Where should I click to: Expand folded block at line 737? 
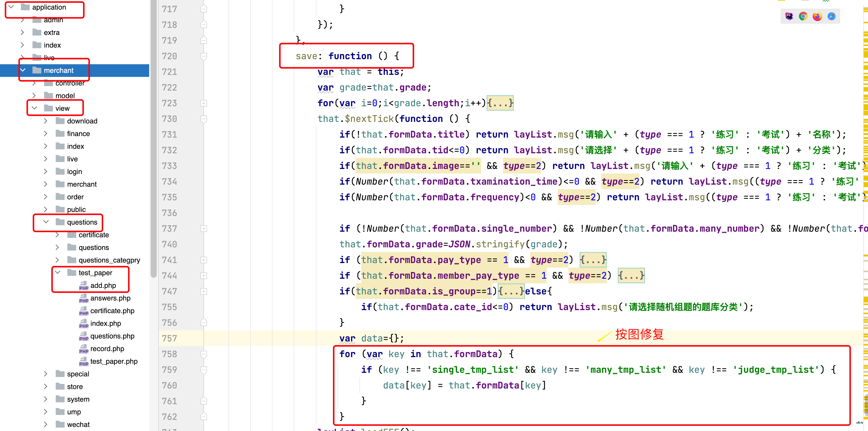click(x=204, y=228)
